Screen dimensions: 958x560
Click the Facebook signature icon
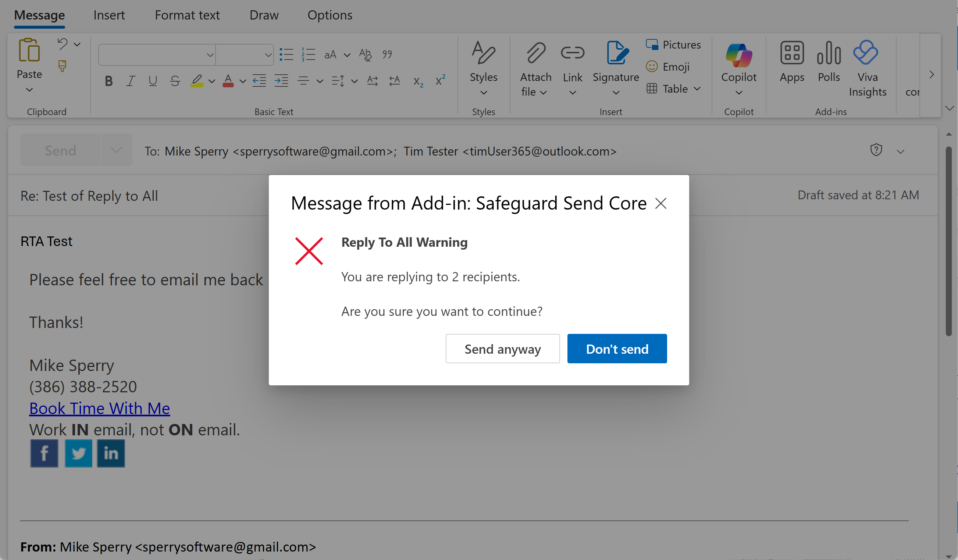coord(44,453)
